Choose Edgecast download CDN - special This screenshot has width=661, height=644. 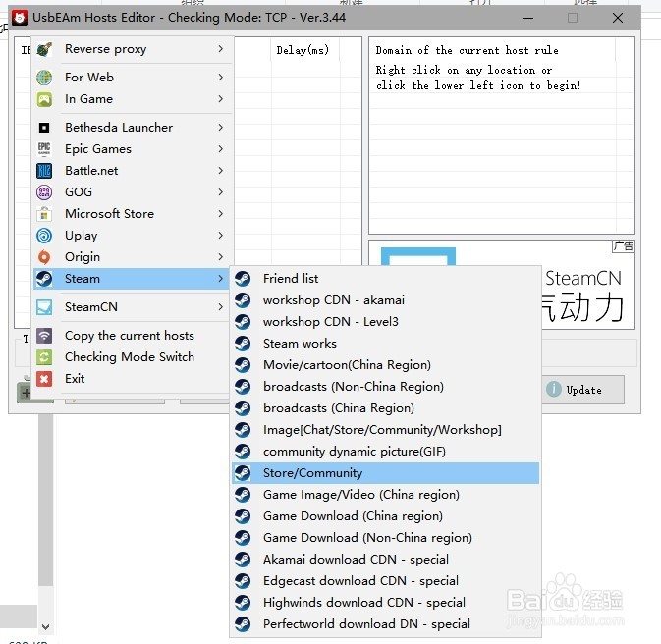pyautogui.click(x=385, y=581)
